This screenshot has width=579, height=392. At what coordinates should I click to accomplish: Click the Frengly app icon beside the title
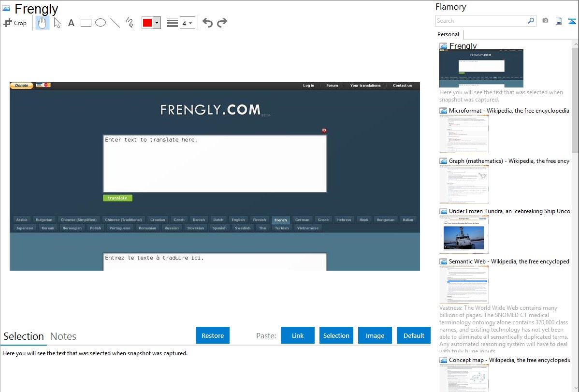pyautogui.click(x=6, y=8)
